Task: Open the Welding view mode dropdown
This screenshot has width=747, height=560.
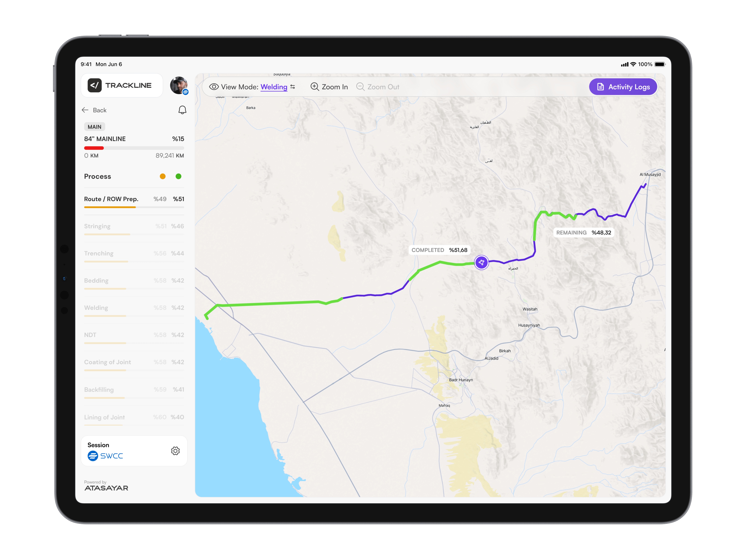Action: pyautogui.click(x=274, y=87)
